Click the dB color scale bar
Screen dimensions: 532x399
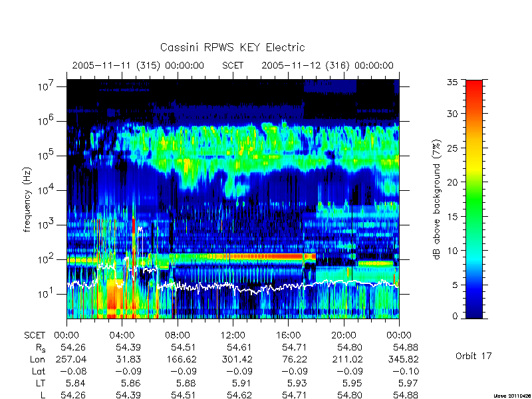474,199
